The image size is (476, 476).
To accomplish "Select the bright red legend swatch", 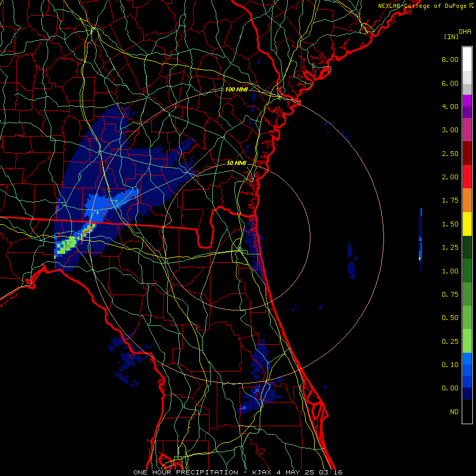I will (x=467, y=177).
